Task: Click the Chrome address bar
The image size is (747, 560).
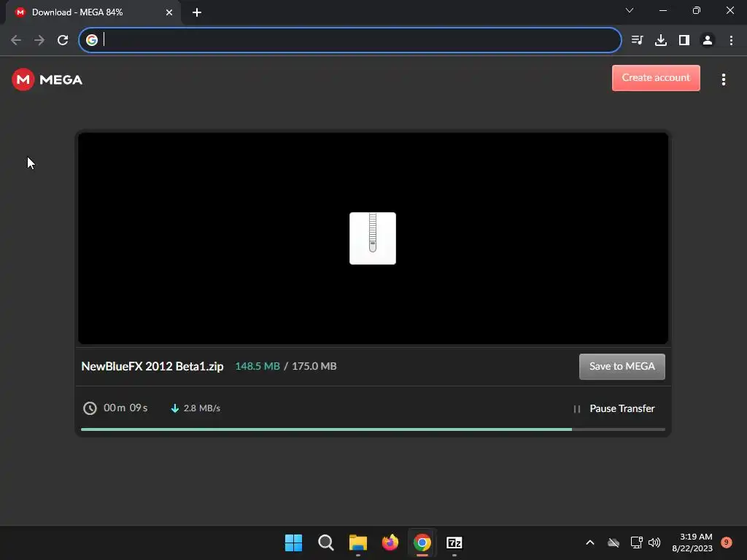Action: 350,40
